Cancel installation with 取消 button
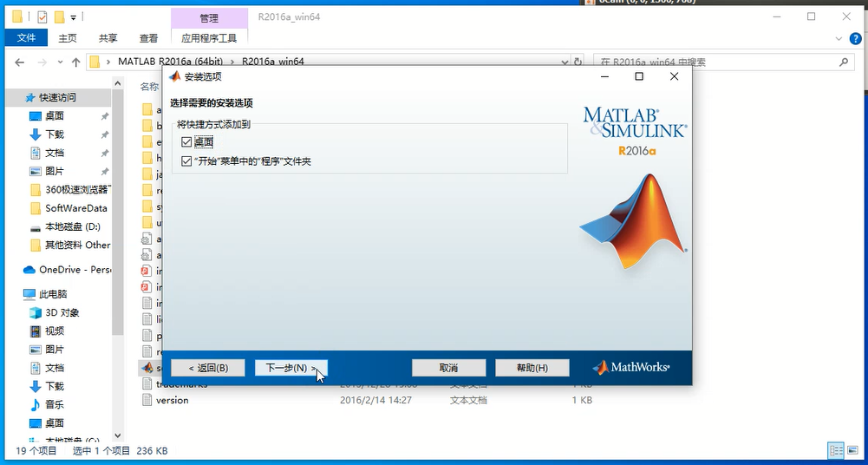The height and width of the screenshot is (465, 868). pos(449,368)
